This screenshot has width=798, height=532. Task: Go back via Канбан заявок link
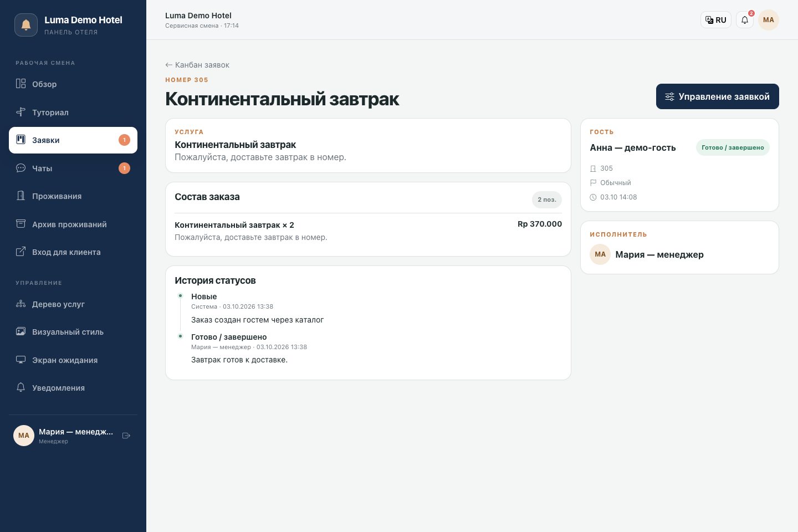point(197,65)
